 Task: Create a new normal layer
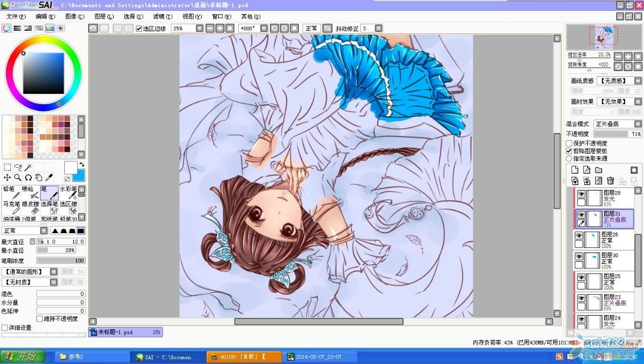575,169
